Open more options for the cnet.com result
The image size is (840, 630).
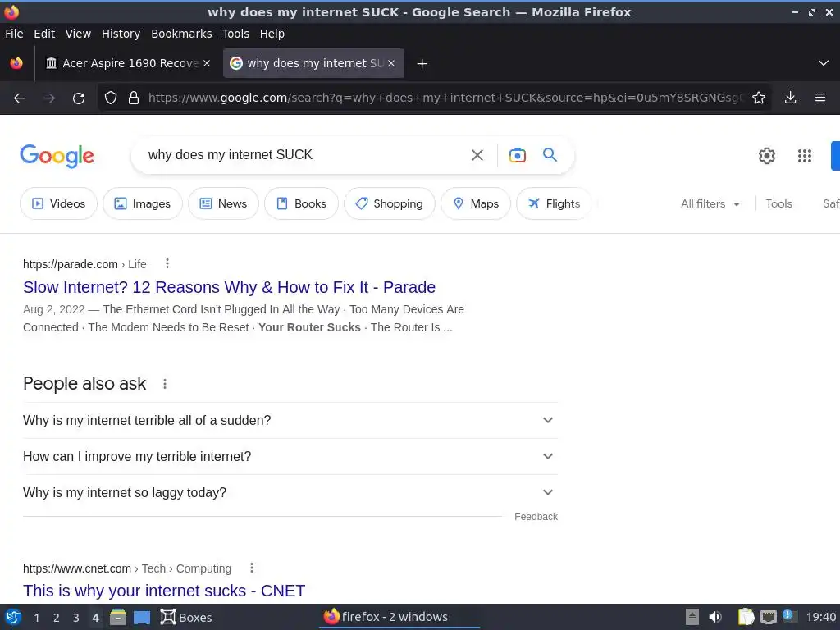[251, 568]
